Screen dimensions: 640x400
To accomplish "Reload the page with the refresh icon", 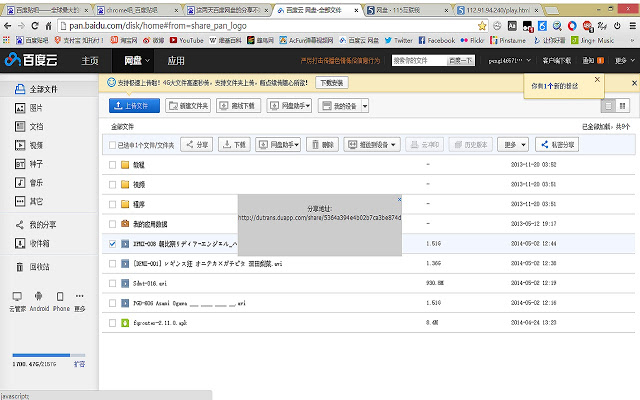I will click(x=35, y=26).
